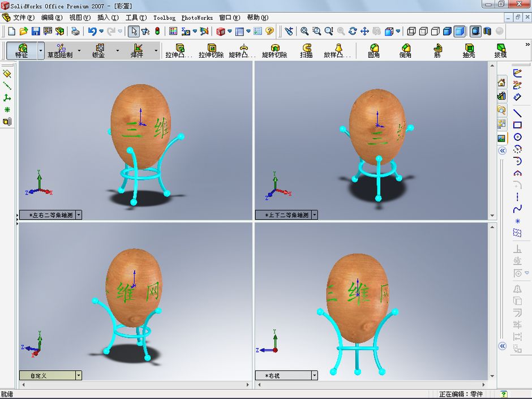Click the Help question mark icon
532x399 pixels.
coord(269,31)
